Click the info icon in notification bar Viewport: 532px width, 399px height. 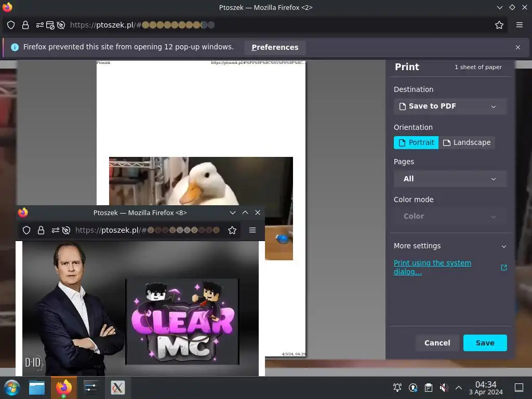[15, 47]
